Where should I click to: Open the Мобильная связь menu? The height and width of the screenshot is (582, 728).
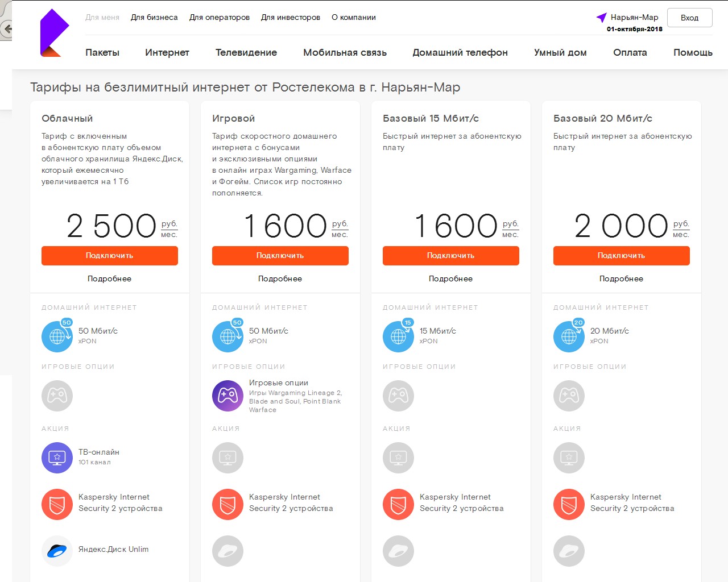coord(345,52)
